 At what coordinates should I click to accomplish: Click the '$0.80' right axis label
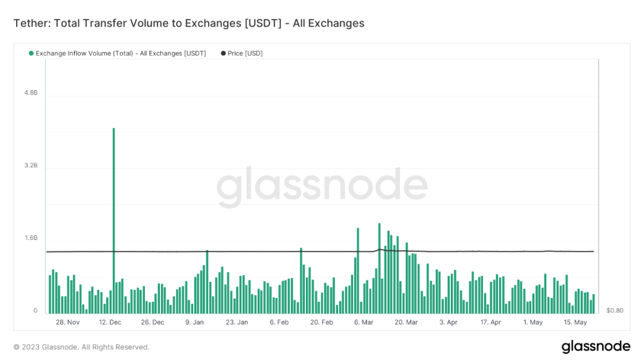(615, 311)
